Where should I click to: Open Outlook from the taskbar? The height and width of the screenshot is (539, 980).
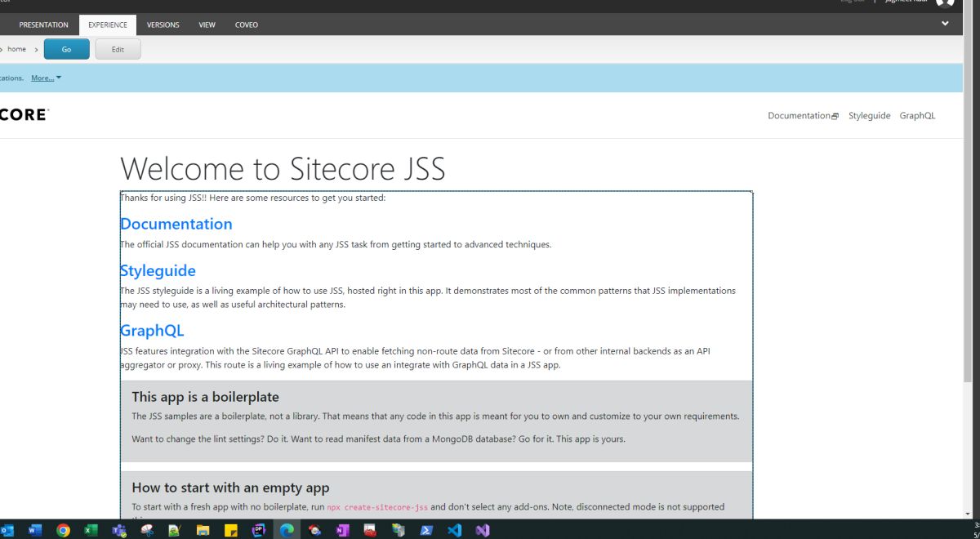click(x=7, y=530)
